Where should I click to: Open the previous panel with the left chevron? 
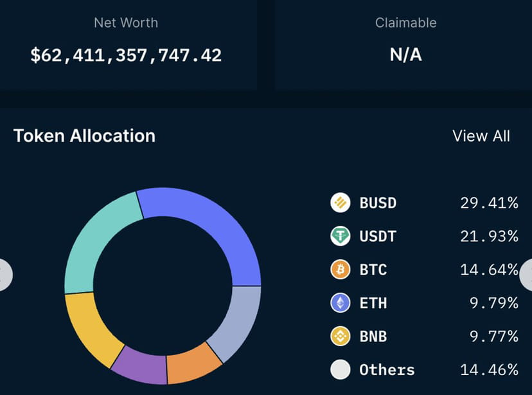tap(4, 275)
